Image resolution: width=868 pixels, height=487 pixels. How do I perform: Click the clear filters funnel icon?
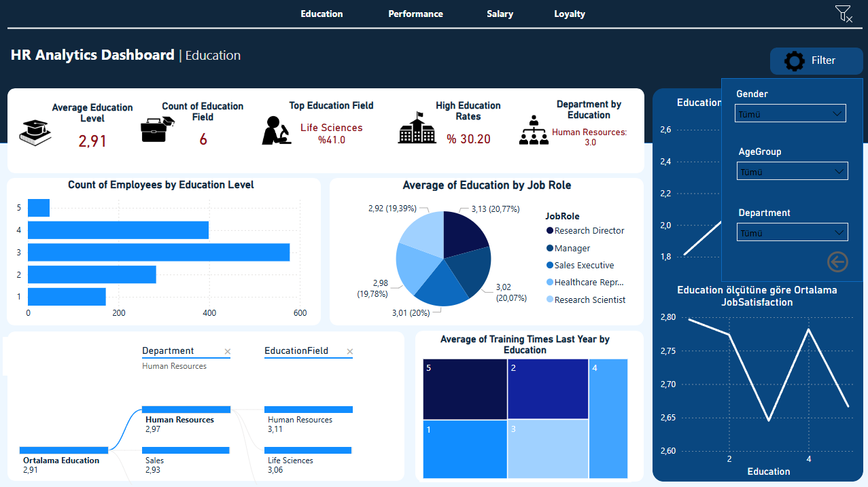click(x=843, y=14)
